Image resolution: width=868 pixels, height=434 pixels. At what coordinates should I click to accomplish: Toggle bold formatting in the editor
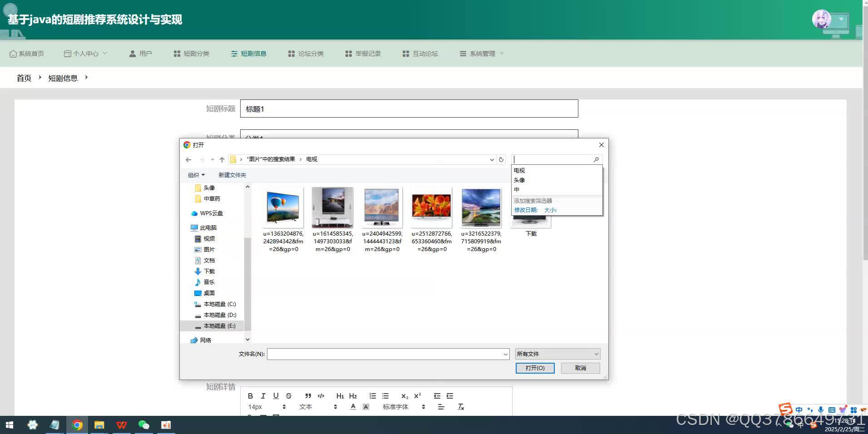coord(250,396)
